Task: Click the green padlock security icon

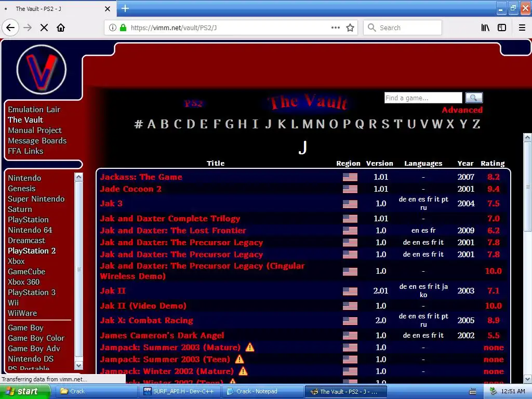Action: point(123,28)
